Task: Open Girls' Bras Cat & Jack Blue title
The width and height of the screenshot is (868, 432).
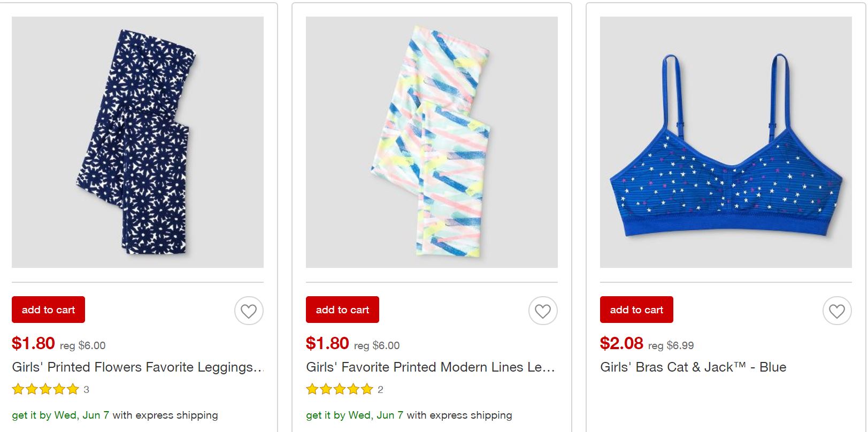Action: click(693, 367)
